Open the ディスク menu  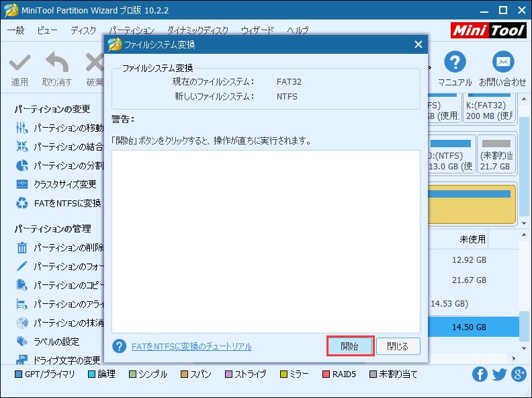coord(83,31)
